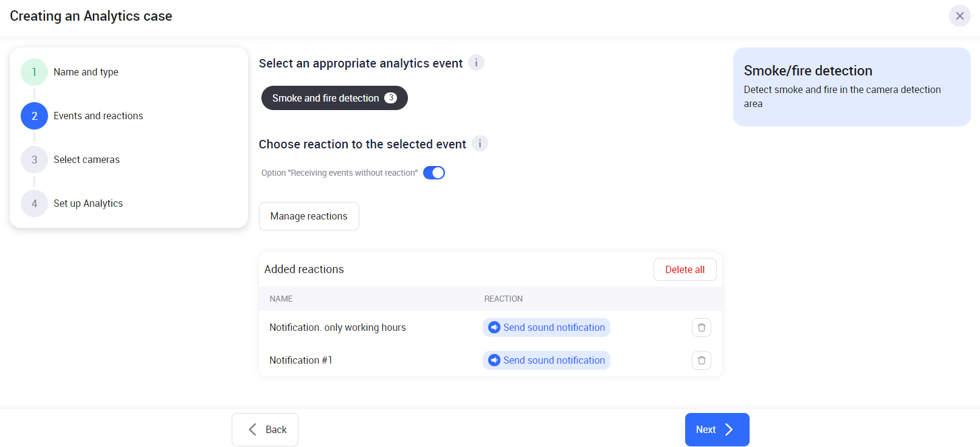Close the Analytics case dialog
The image size is (980, 447).
click(x=959, y=16)
